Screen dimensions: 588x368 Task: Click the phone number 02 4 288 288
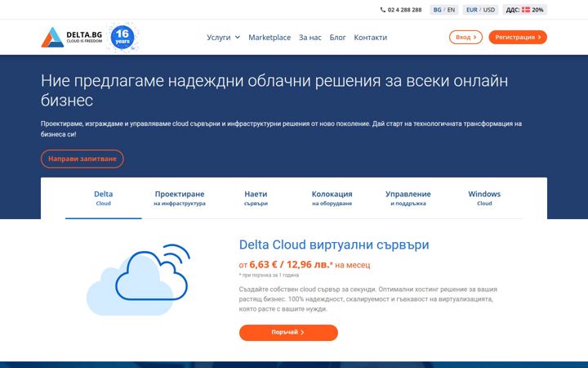404,10
